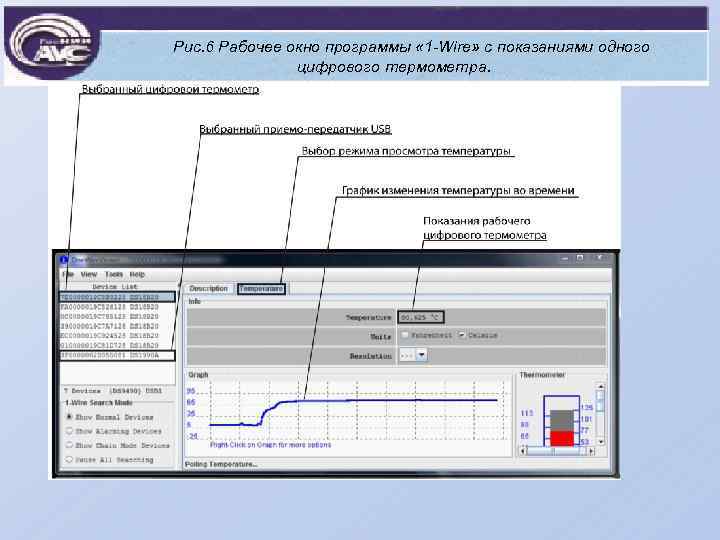Open the File menu
Image resolution: width=720 pixels, height=540 pixels.
[x=68, y=274]
